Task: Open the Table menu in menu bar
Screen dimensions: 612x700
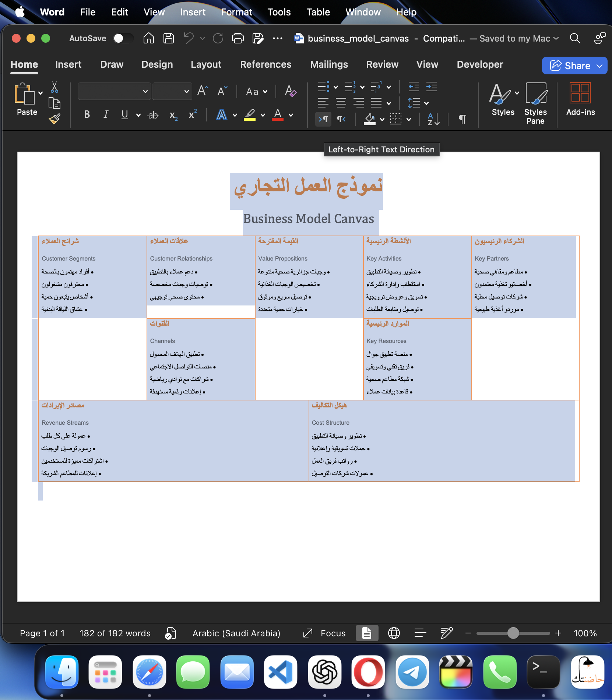Action: (318, 12)
